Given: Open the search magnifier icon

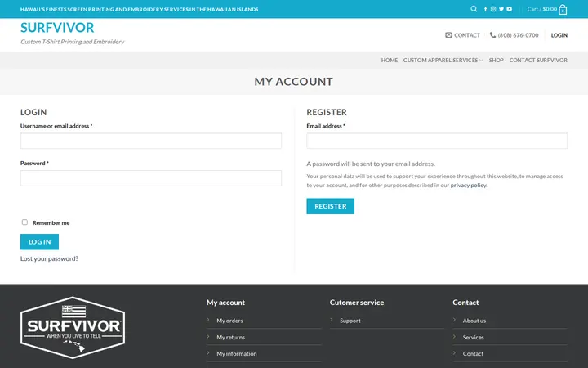Looking at the screenshot, I should (474, 9).
